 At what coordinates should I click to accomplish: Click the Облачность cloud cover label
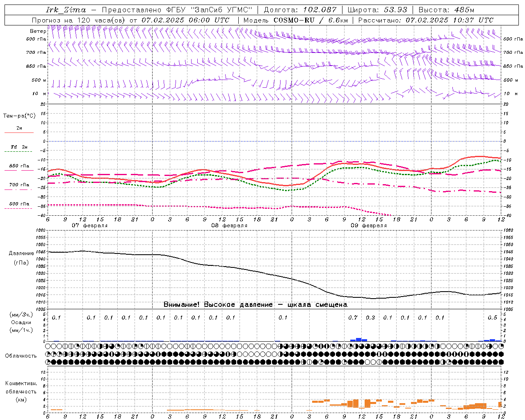click(21, 356)
